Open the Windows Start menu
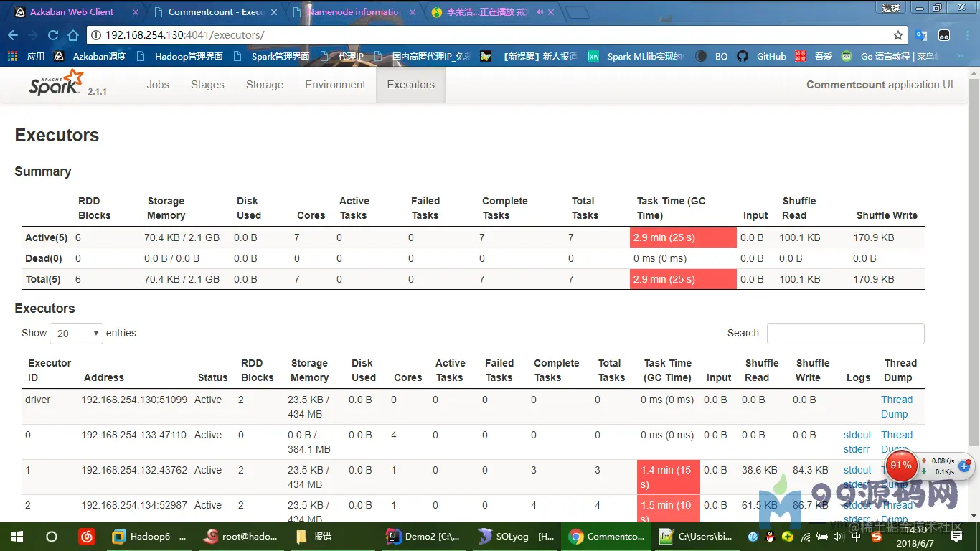Screen dimensions: 980x551 click(17, 537)
